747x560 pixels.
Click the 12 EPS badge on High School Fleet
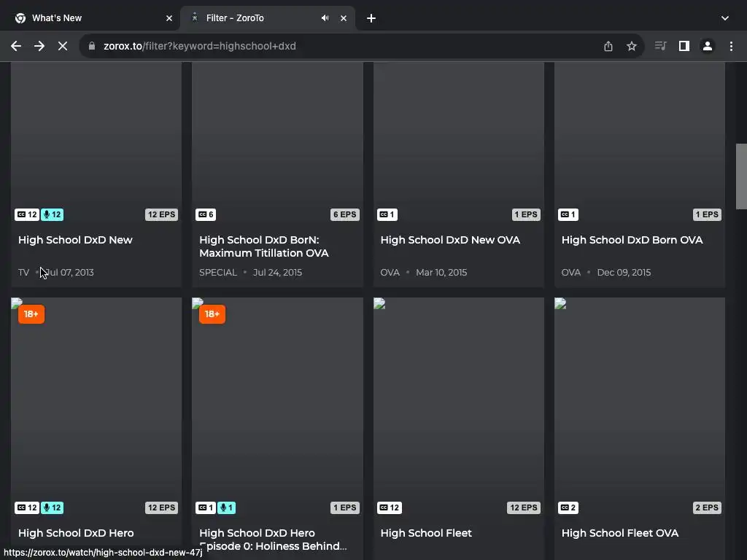click(524, 507)
